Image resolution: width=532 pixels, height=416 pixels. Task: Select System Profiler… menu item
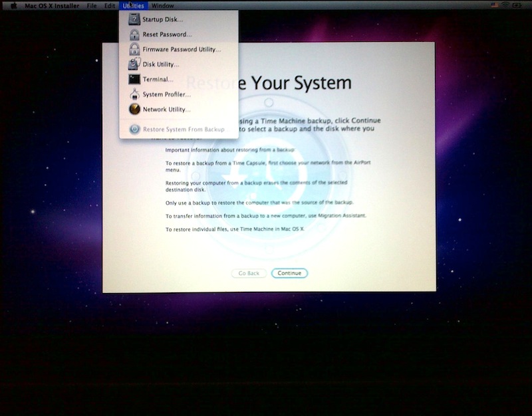(179, 94)
